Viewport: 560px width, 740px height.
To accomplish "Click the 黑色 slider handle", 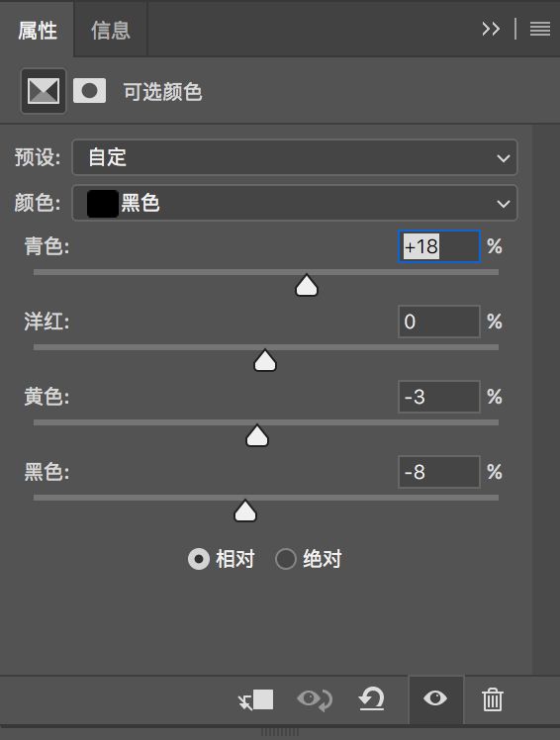I will coord(245,511).
